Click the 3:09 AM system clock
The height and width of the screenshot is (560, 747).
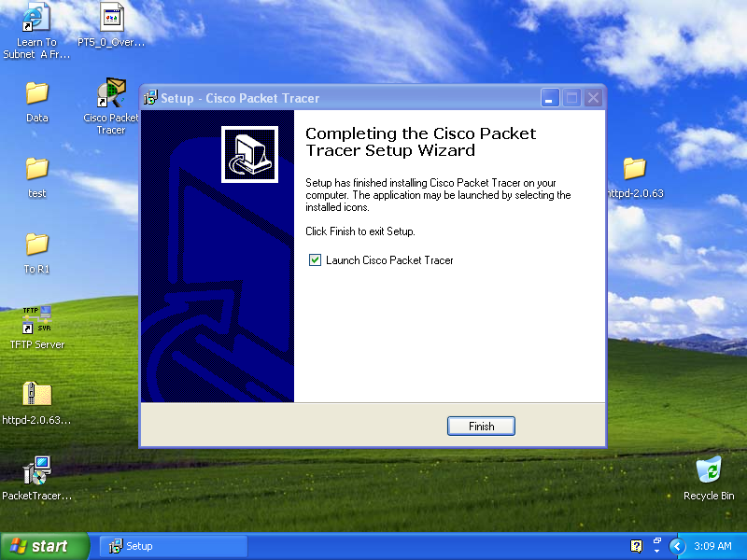712,546
